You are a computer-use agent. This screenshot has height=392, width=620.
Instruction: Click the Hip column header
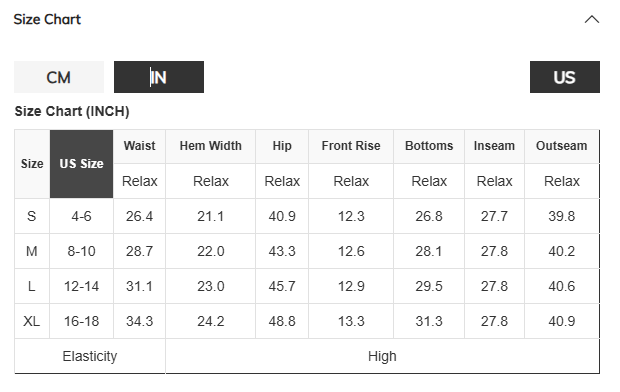[282, 146]
